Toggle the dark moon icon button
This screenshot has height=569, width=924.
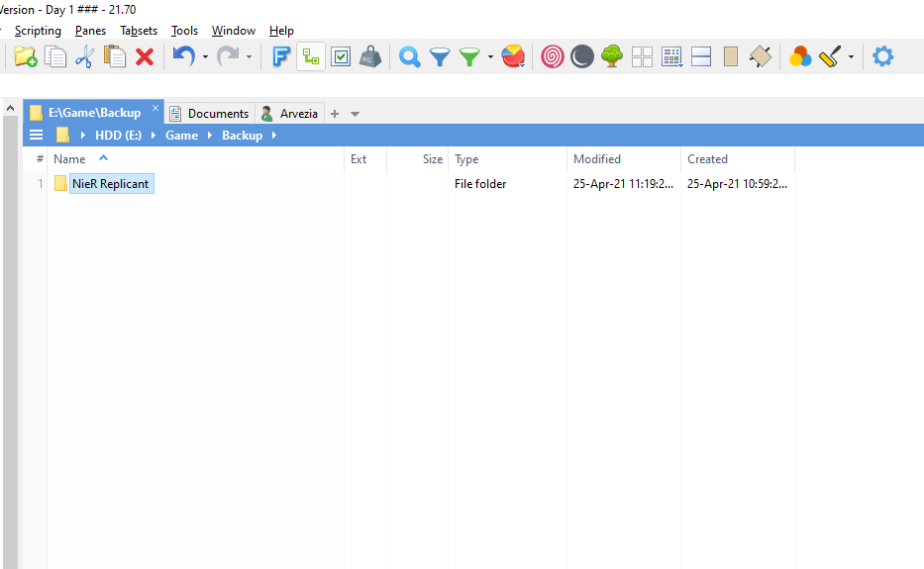pos(582,56)
